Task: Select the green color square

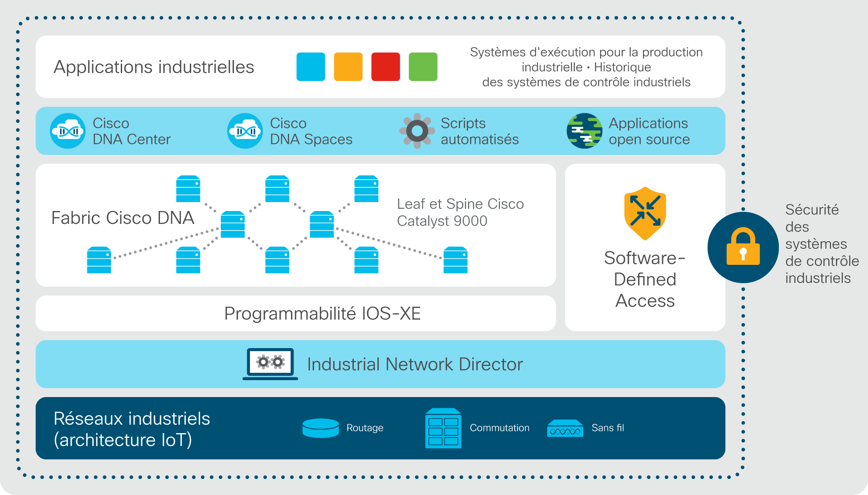Action: (x=423, y=67)
